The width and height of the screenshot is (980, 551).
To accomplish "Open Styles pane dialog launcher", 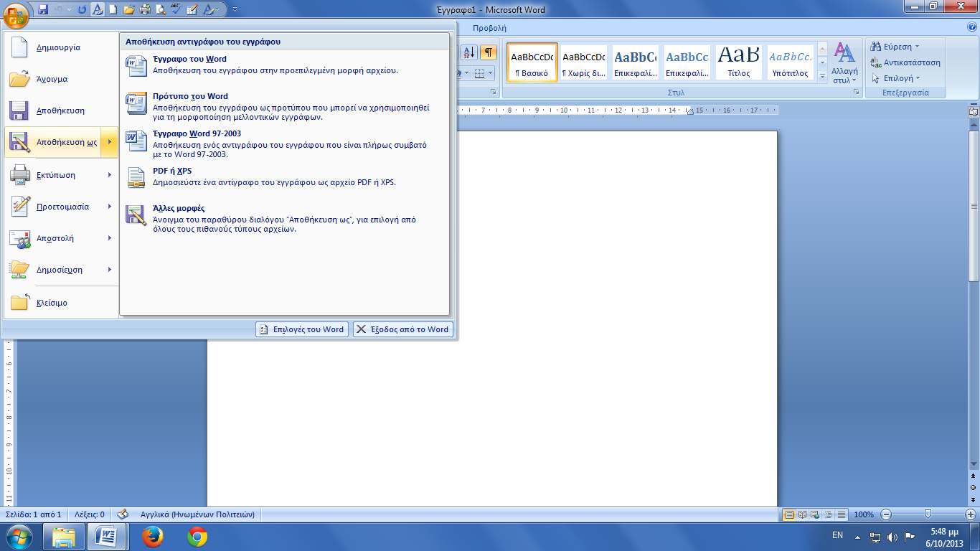I will [857, 93].
